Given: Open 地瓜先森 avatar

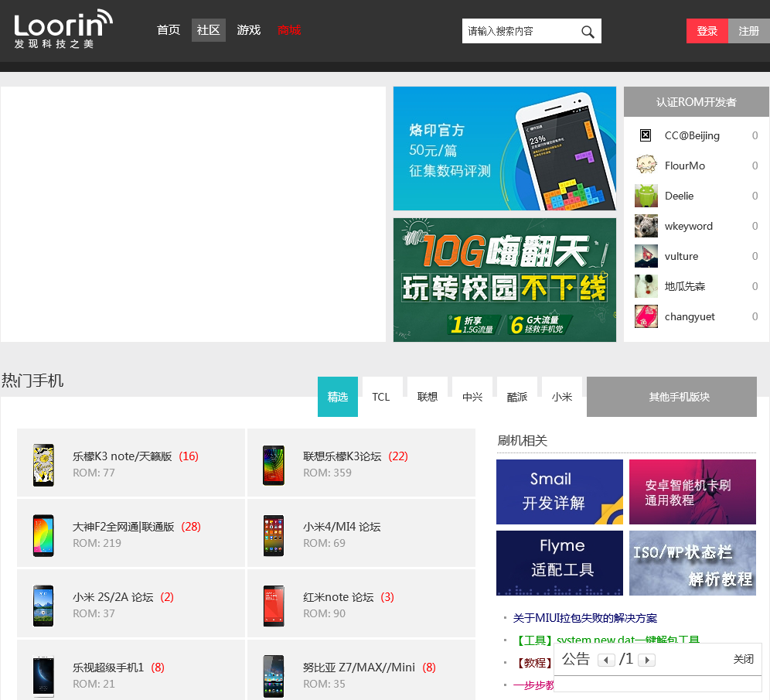Looking at the screenshot, I should click(x=646, y=286).
